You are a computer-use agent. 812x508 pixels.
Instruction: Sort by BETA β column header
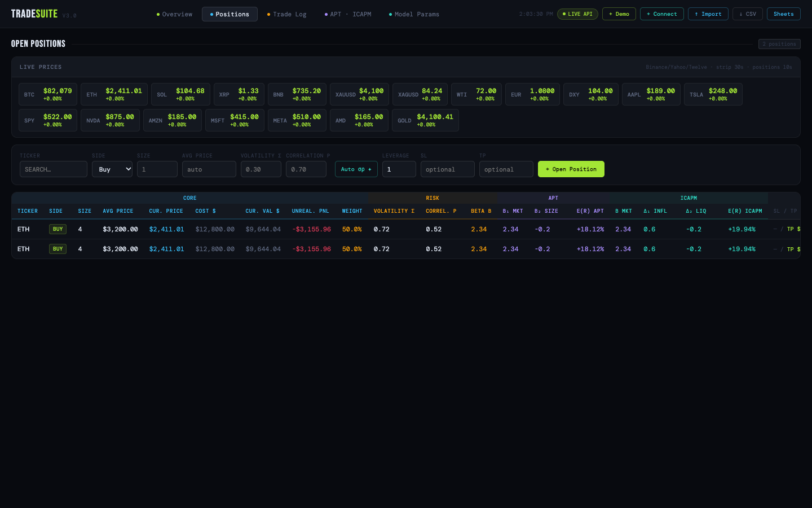click(x=481, y=211)
